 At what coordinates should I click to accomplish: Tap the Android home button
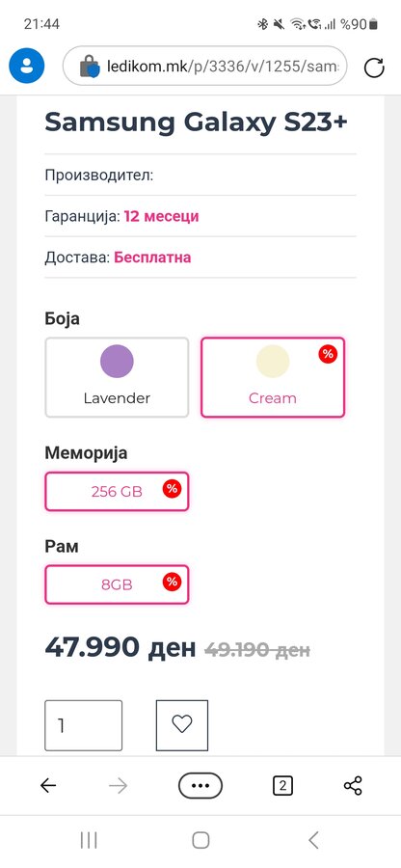[200, 840]
